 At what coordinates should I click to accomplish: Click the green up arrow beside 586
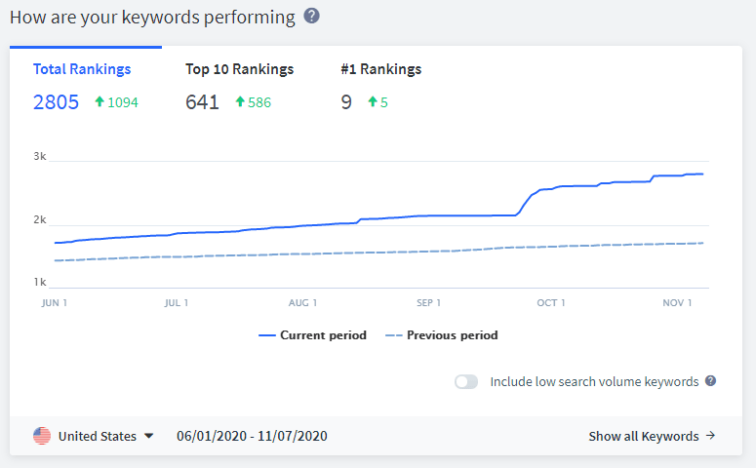(240, 102)
